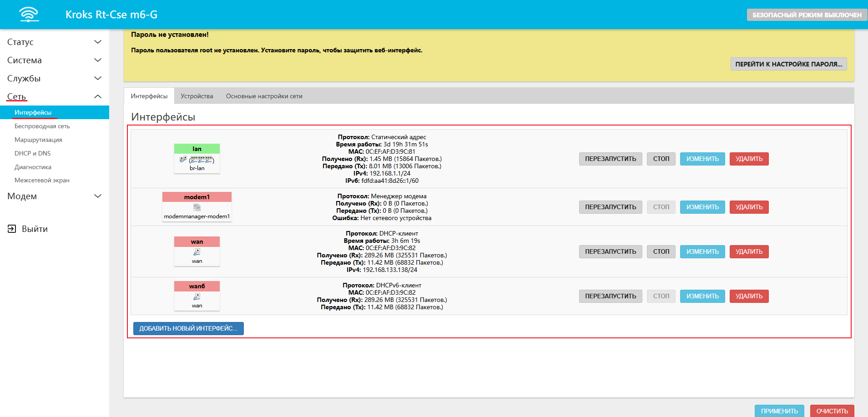
Task: Delete the wan6 interface
Action: coord(749,296)
